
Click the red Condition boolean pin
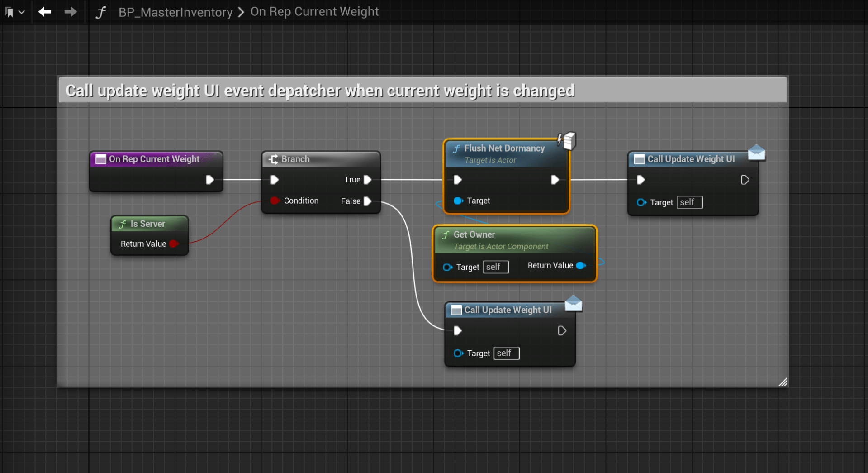(275, 201)
